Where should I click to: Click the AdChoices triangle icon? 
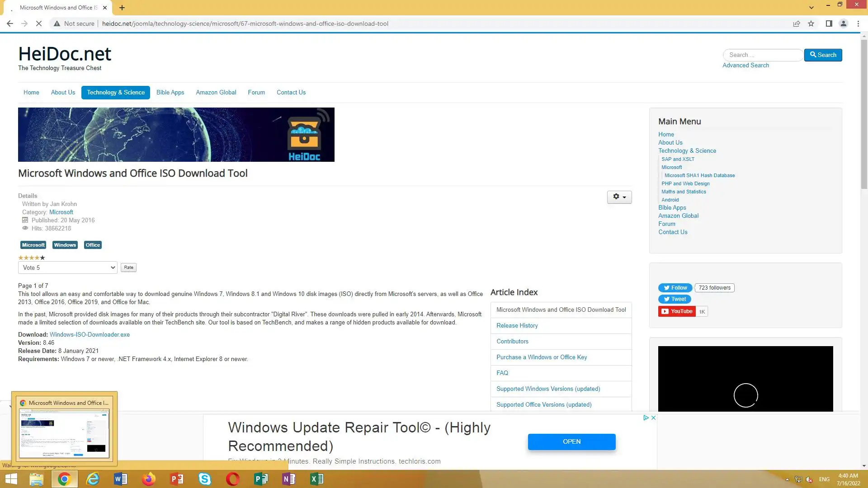click(x=646, y=418)
